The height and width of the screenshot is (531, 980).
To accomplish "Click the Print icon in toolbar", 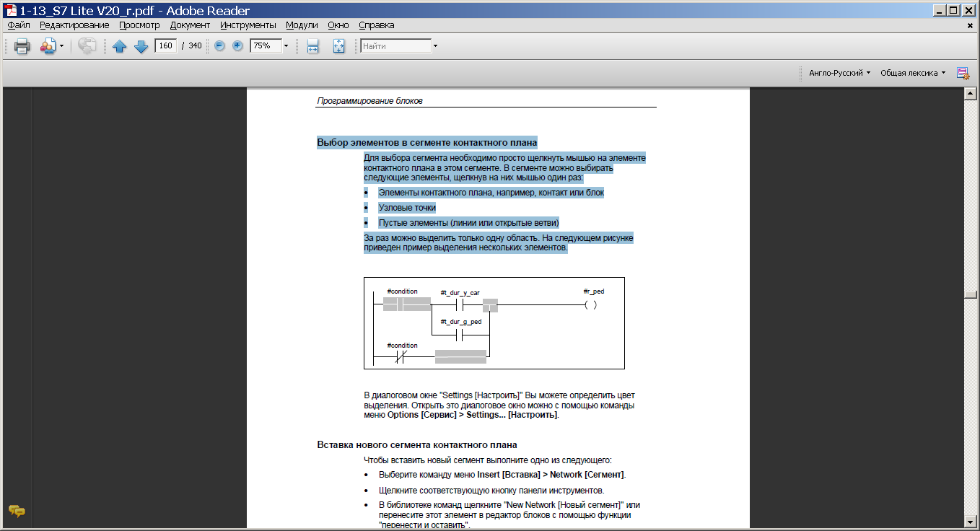I will click(22, 46).
